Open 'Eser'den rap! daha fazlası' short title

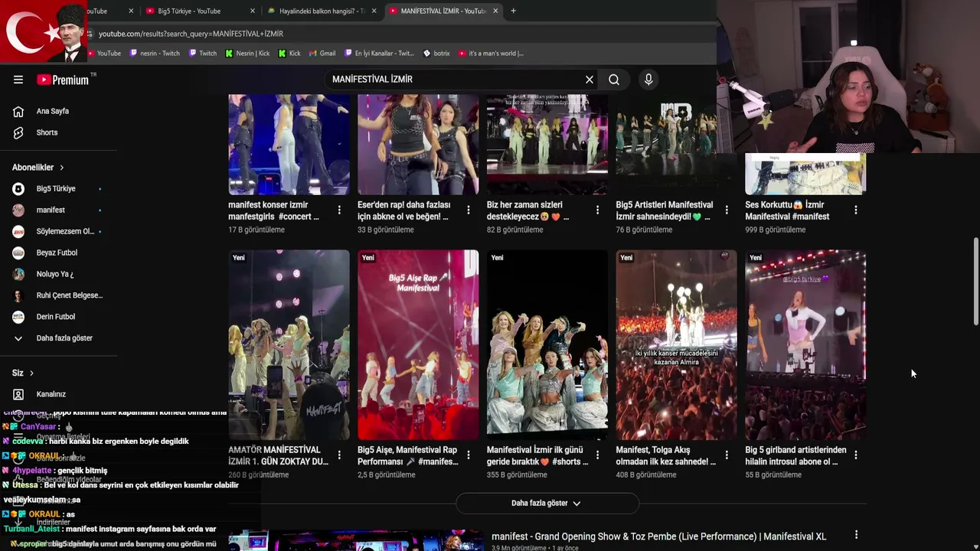pos(403,210)
